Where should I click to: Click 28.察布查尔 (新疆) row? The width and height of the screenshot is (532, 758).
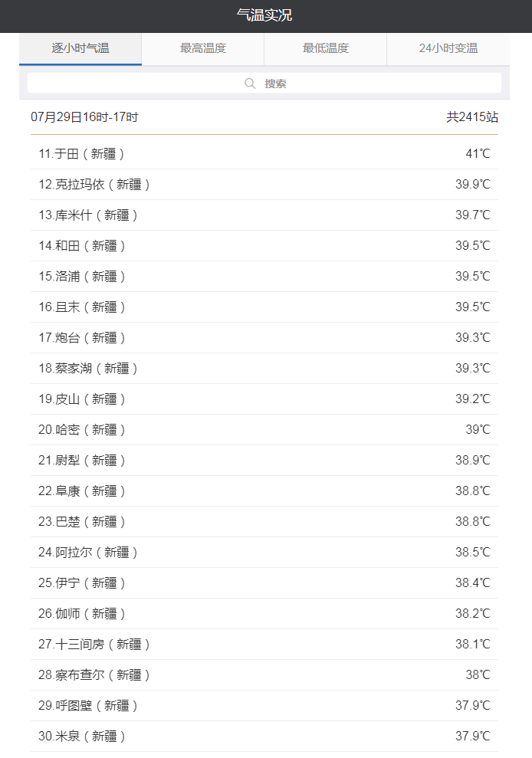(94, 675)
